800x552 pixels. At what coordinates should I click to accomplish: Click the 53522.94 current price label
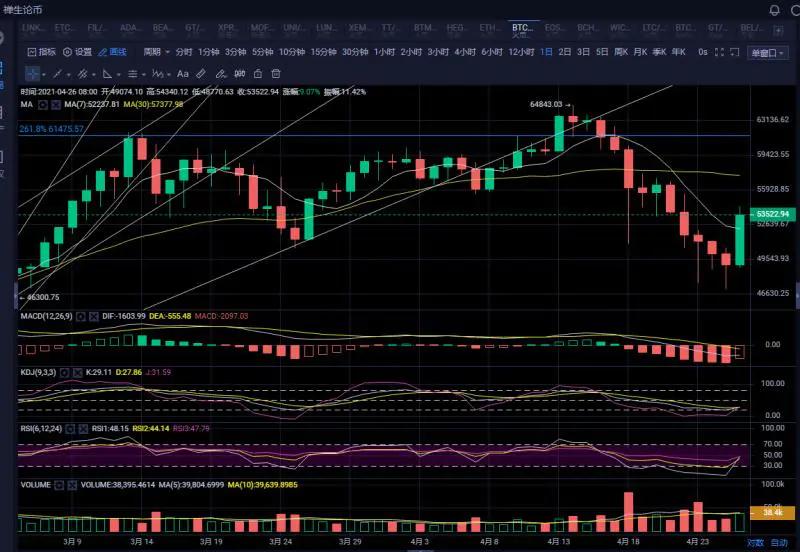[x=772, y=214]
